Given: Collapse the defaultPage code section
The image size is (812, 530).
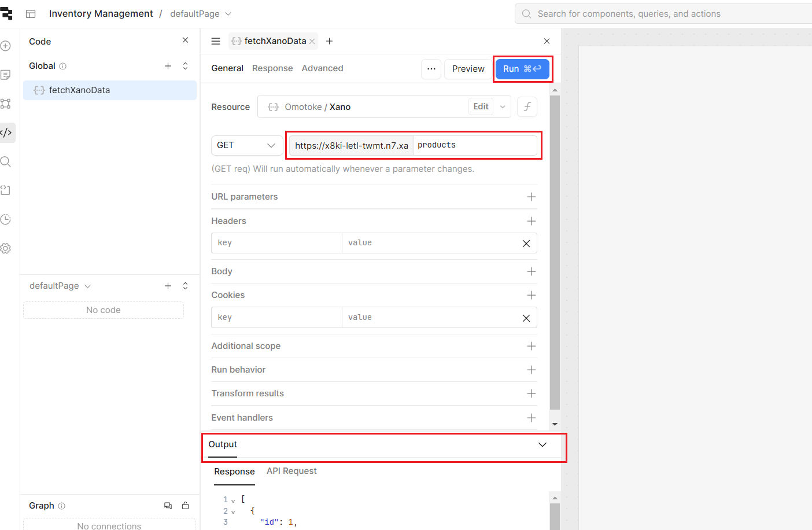Looking at the screenshot, I should coord(185,286).
